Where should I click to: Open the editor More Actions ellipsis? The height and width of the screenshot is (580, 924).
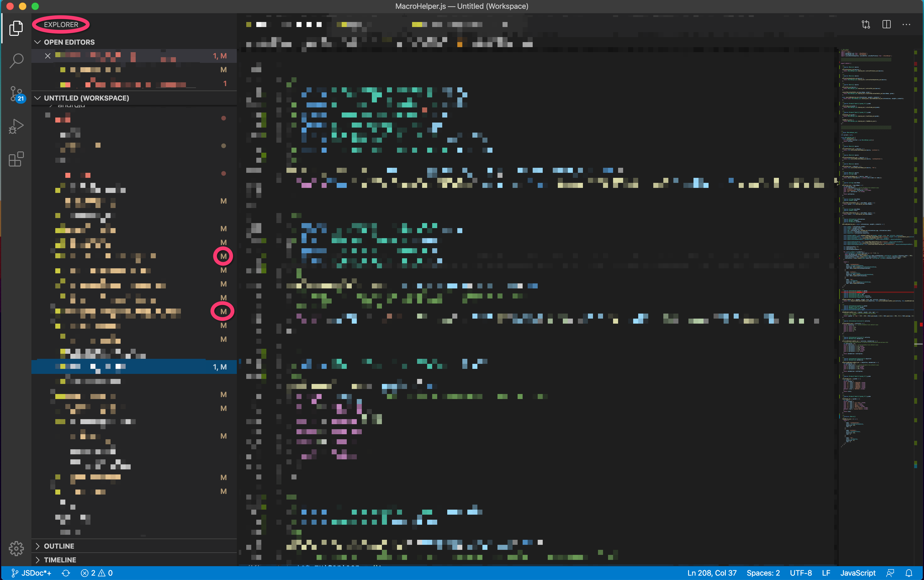click(x=906, y=25)
